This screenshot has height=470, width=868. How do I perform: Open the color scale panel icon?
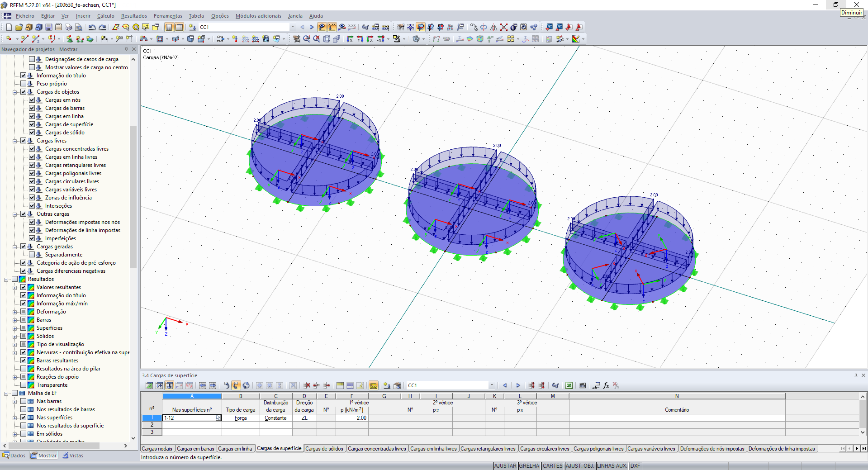click(576, 39)
